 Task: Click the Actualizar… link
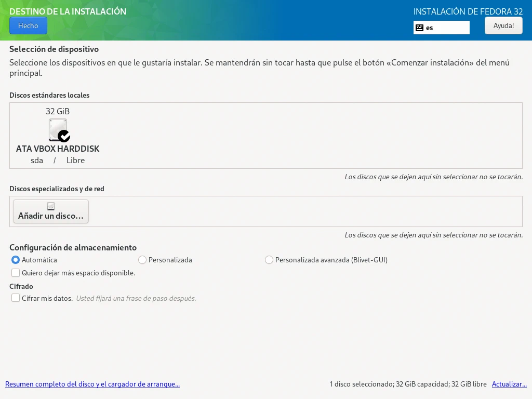pyautogui.click(x=509, y=384)
